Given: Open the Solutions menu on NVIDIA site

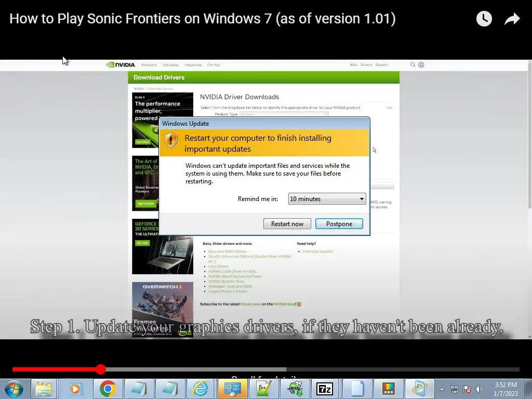Looking at the screenshot, I should tap(170, 65).
